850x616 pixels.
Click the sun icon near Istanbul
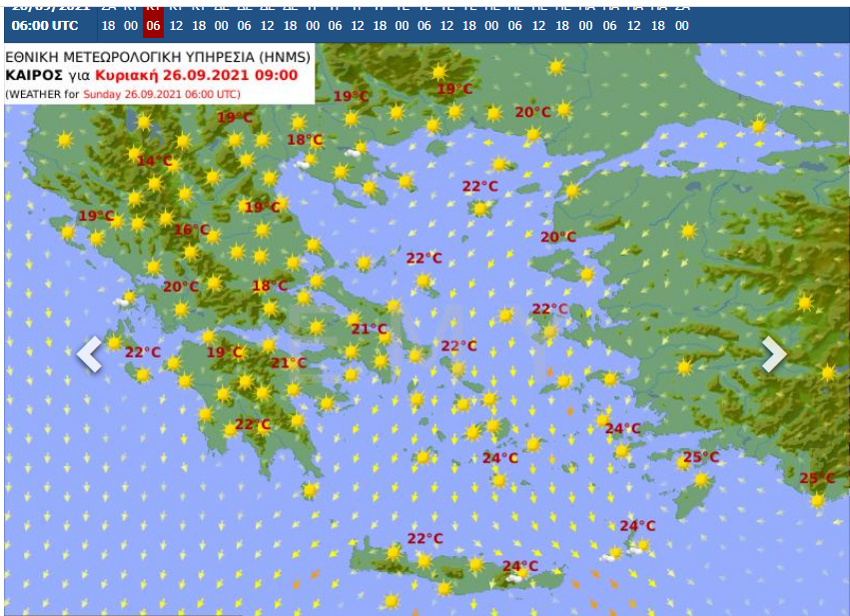(x=758, y=126)
